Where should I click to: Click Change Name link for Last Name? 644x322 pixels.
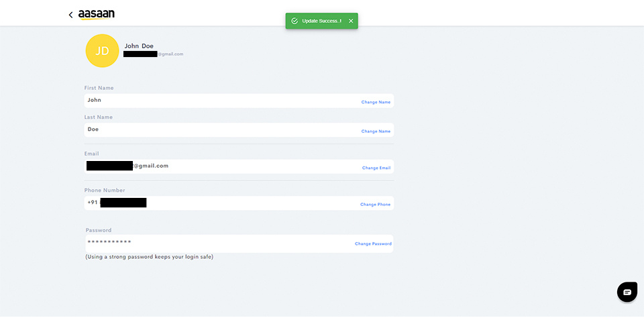pos(376,131)
